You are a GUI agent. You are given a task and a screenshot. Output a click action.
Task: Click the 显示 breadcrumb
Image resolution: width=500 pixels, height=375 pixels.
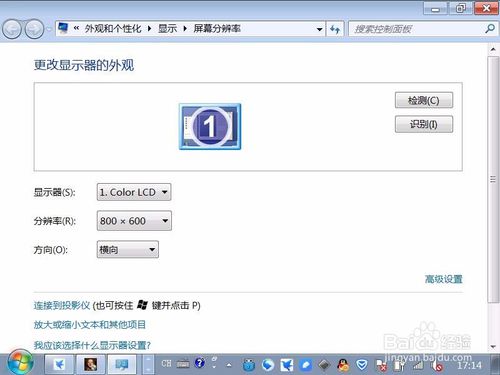167,29
